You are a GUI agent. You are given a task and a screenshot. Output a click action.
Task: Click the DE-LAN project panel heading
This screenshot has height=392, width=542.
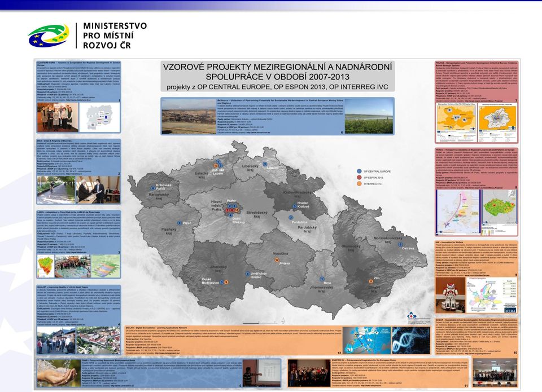156,327
